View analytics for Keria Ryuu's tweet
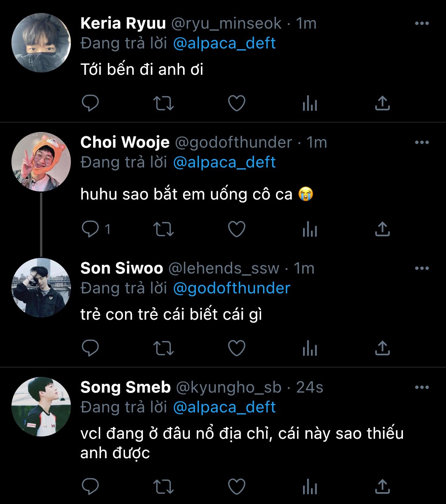This screenshot has width=446, height=504. tap(310, 103)
